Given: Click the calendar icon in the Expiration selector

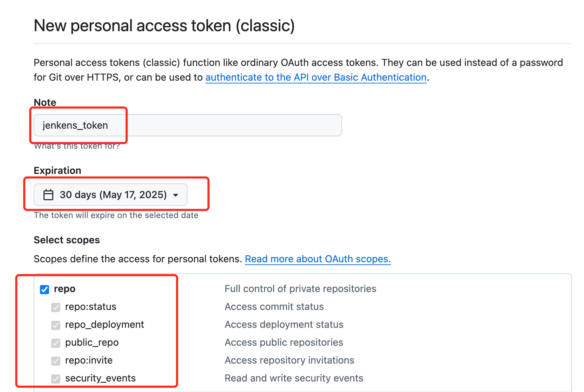Looking at the screenshot, I should 48,195.
